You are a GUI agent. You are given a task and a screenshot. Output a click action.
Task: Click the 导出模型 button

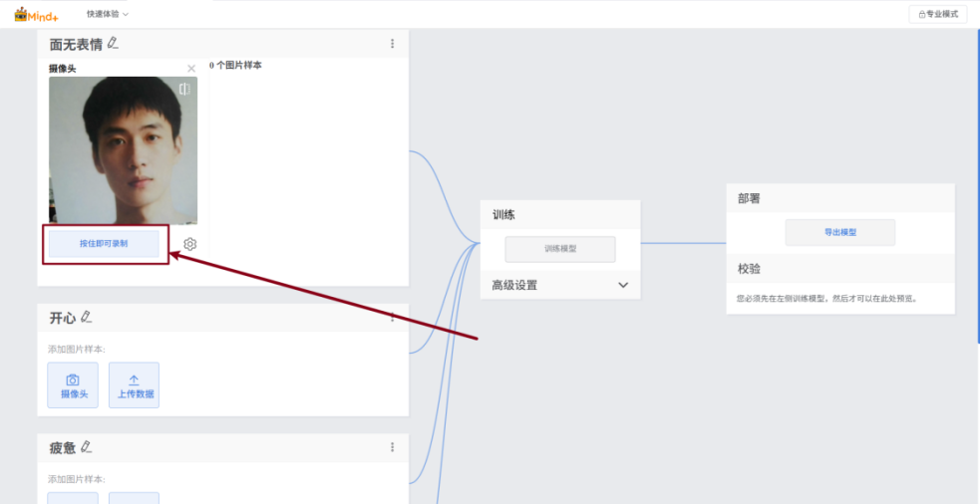click(x=840, y=232)
